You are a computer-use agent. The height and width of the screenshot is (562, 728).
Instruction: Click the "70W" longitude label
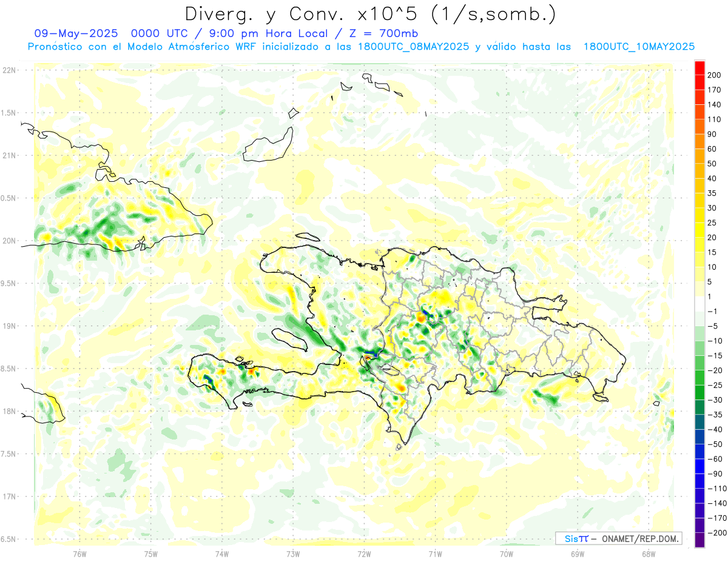[507, 554]
